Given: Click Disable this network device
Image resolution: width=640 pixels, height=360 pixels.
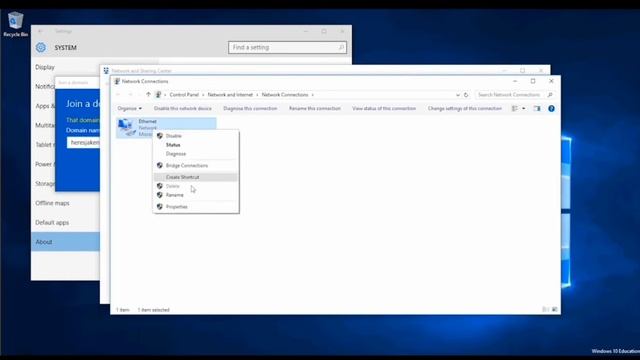Looking at the screenshot, I should [x=182, y=109].
